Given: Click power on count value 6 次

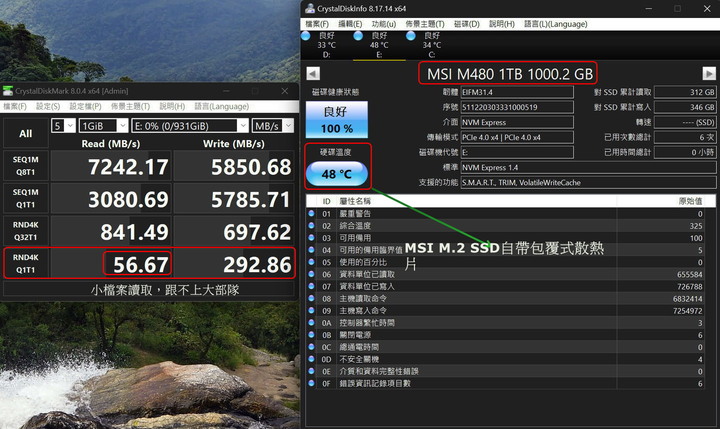Looking at the screenshot, I should point(685,137).
